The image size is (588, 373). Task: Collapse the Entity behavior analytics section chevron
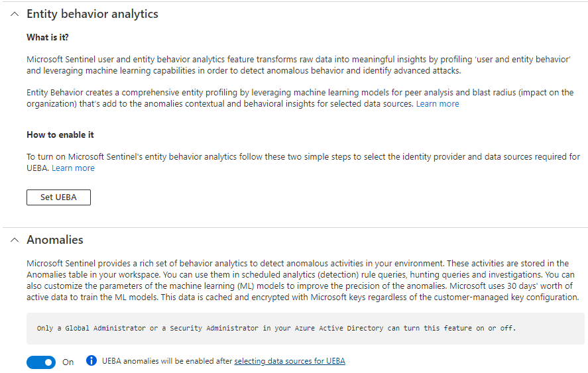15,14
